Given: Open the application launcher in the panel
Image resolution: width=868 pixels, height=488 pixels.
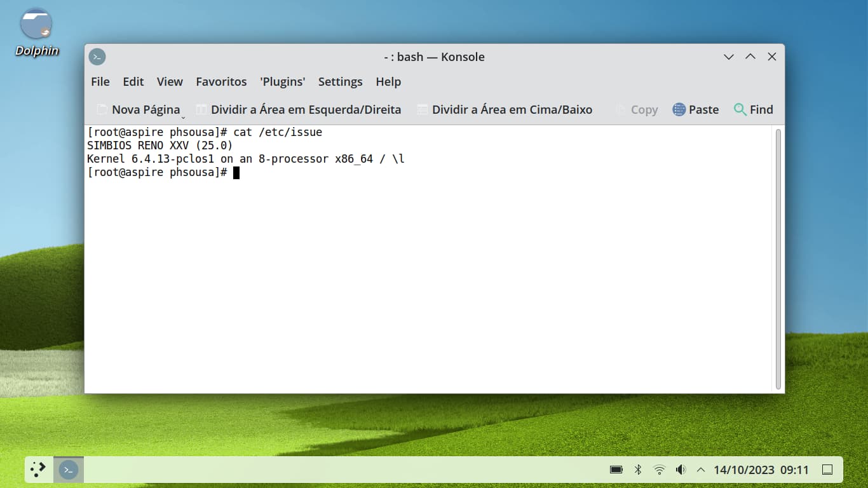Looking at the screenshot, I should click(x=38, y=470).
